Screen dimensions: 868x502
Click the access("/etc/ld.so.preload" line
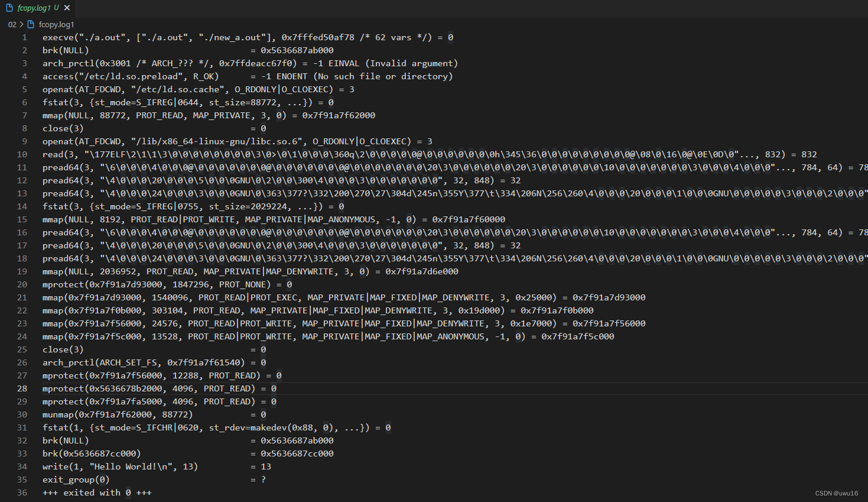click(x=248, y=76)
